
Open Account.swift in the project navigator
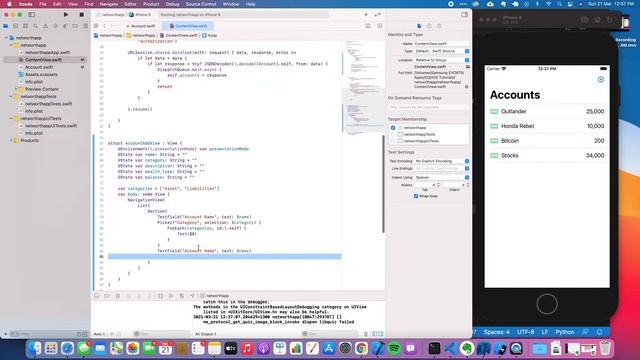click(x=39, y=67)
